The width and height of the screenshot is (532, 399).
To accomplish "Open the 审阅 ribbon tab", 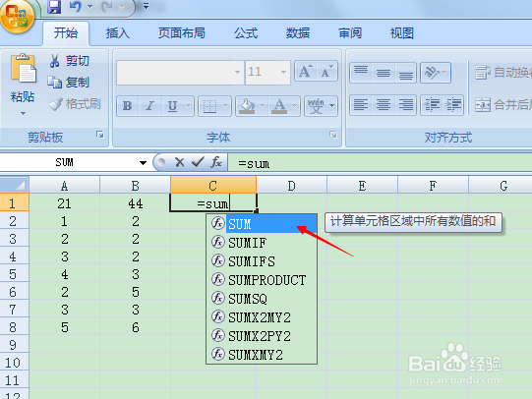I will coord(350,33).
